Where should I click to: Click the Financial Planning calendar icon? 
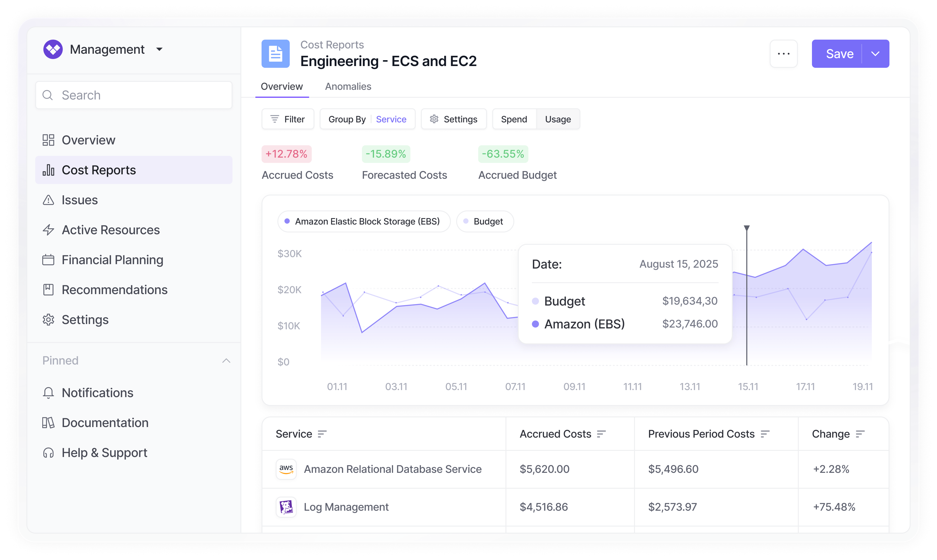(48, 260)
